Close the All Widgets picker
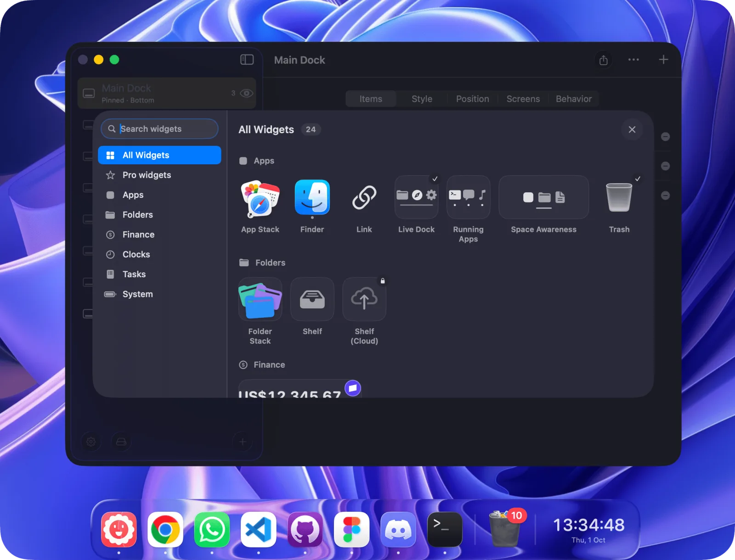The height and width of the screenshot is (560, 735). (x=632, y=129)
